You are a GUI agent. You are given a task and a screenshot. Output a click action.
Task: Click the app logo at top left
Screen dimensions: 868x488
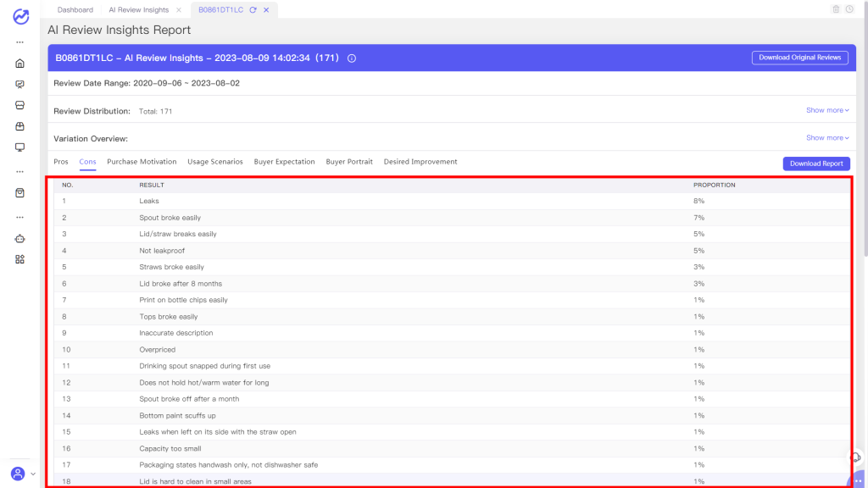(x=20, y=17)
